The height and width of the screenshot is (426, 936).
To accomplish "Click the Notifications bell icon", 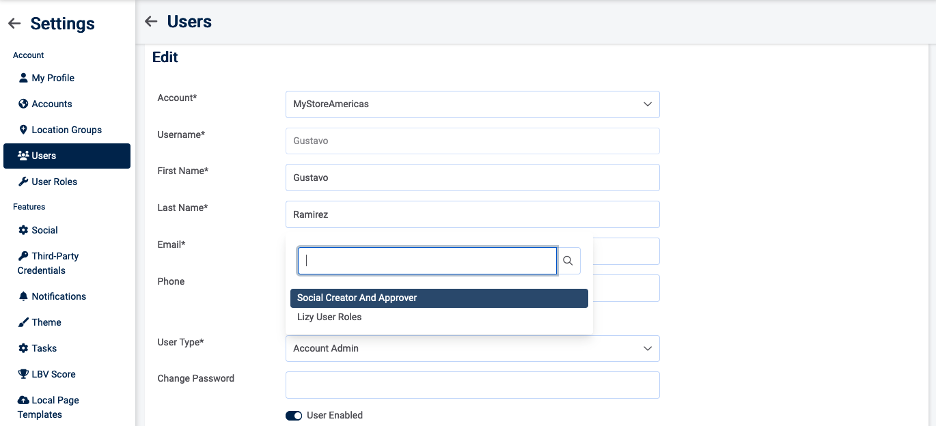I will tap(23, 296).
